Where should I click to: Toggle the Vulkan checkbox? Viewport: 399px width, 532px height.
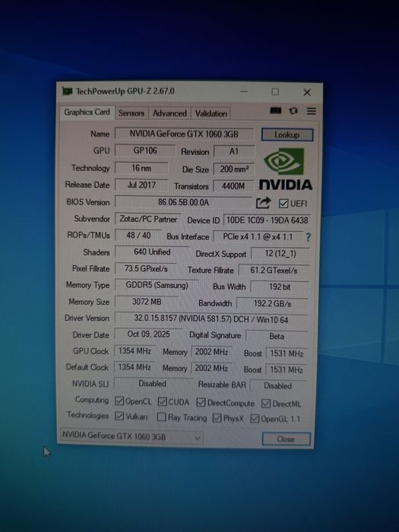click(119, 416)
